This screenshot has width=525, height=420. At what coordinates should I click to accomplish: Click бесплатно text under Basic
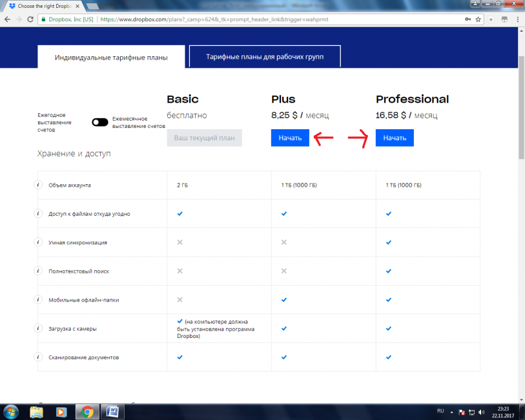[187, 115]
